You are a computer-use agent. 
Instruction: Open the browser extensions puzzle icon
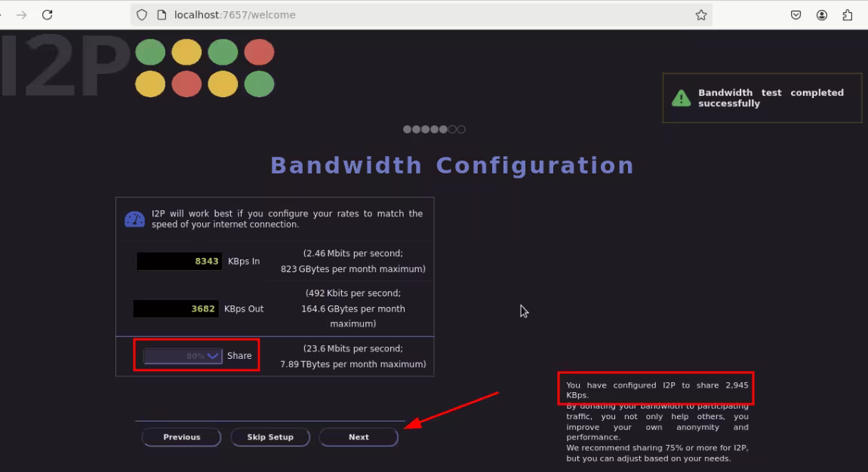click(x=848, y=15)
